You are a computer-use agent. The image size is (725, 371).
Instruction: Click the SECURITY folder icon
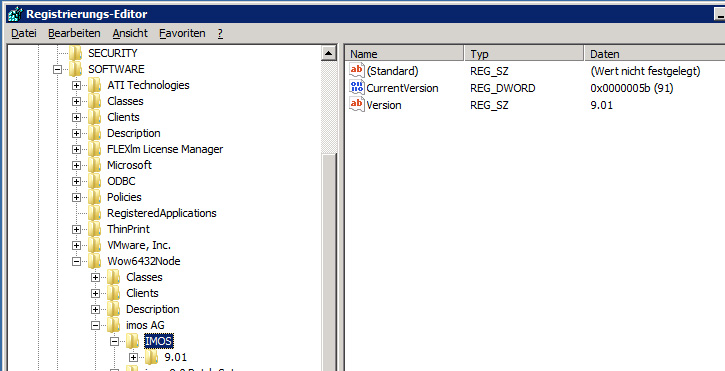75,53
